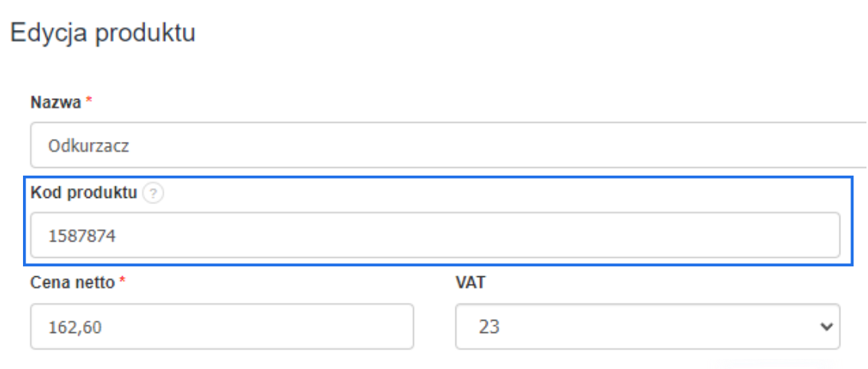The image size is (868, 369).
Task: Show the Kod produktu question mark tooltip
Action: pyautogui.click(x=154, y=194)
